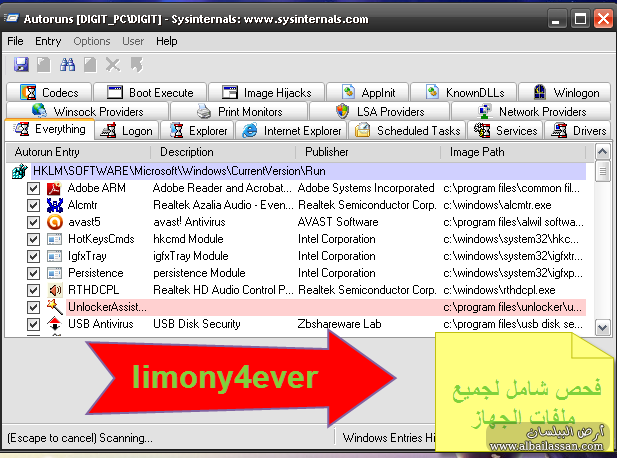The image size is (617, 458).
Task: Click the USB Antivirus entry icon
Action: tap(54, 324)
